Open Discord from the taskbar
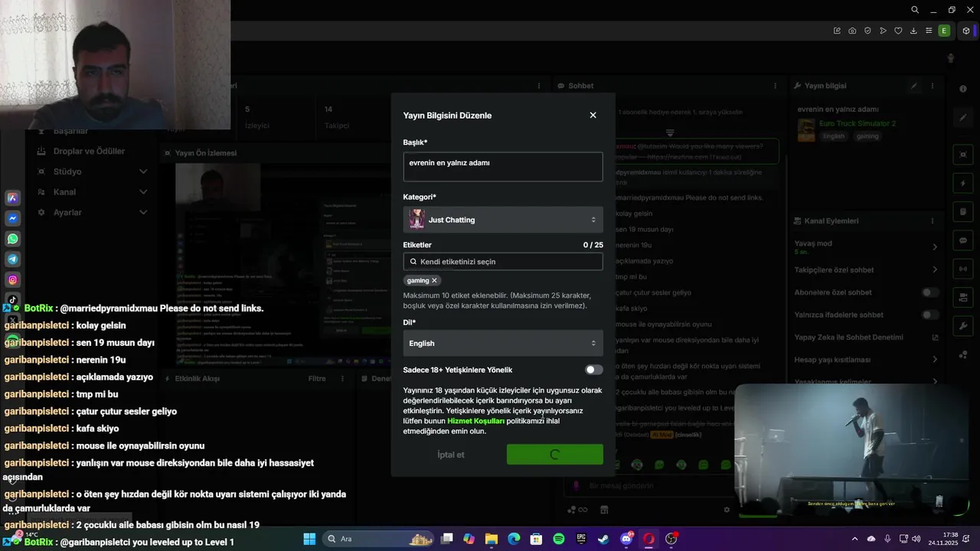Image resolution: width=980 pixels, height=551 pixels. [626, 539]
